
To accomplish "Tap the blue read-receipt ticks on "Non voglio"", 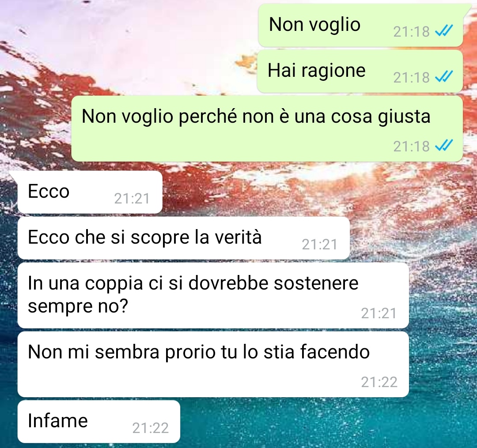I will pos(444,31).
